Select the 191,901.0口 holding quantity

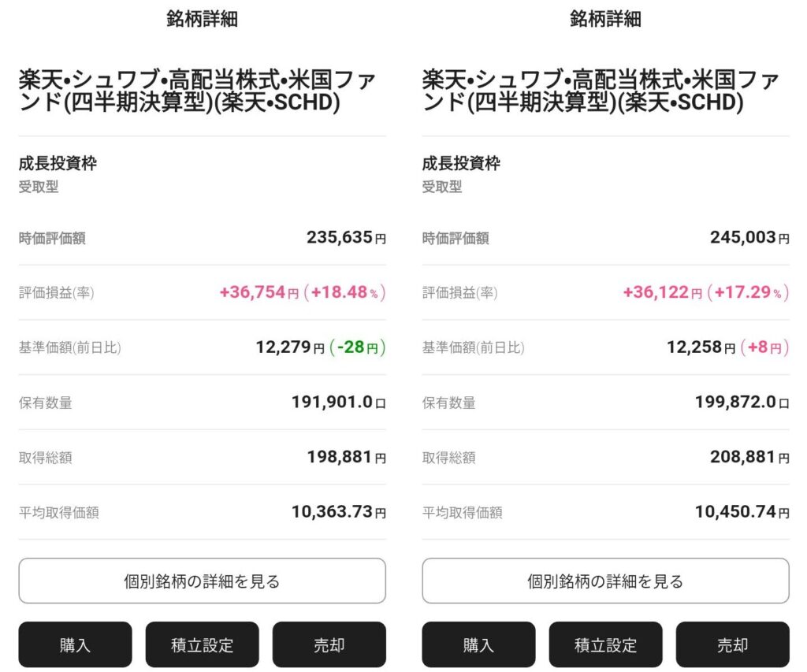click(338, 403)
